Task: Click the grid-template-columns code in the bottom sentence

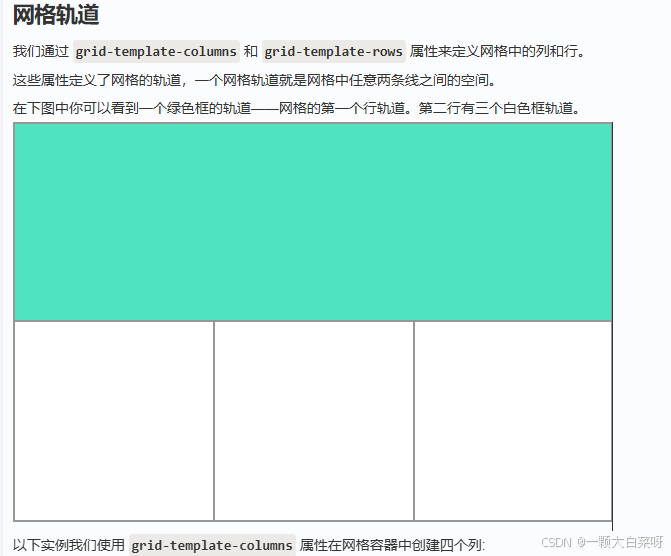Action: 212,545
